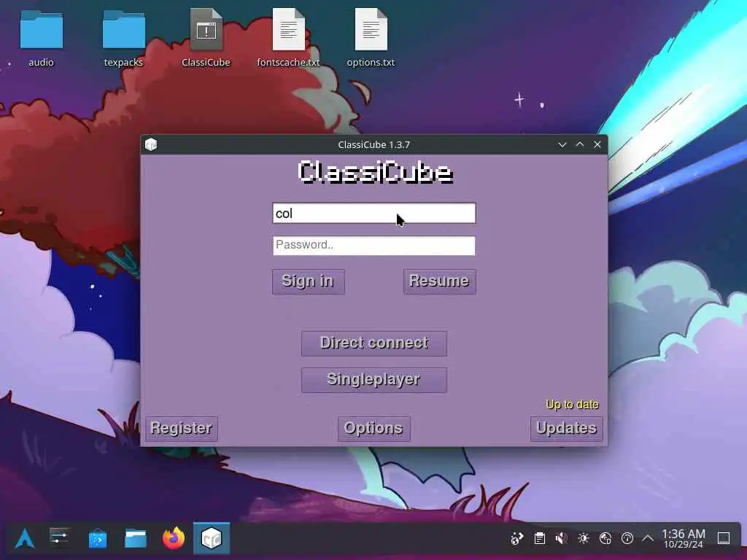Open the Dolphin file manager
Image resolution: width=747 pixels, height=560 pixels.
pos(136,539)
